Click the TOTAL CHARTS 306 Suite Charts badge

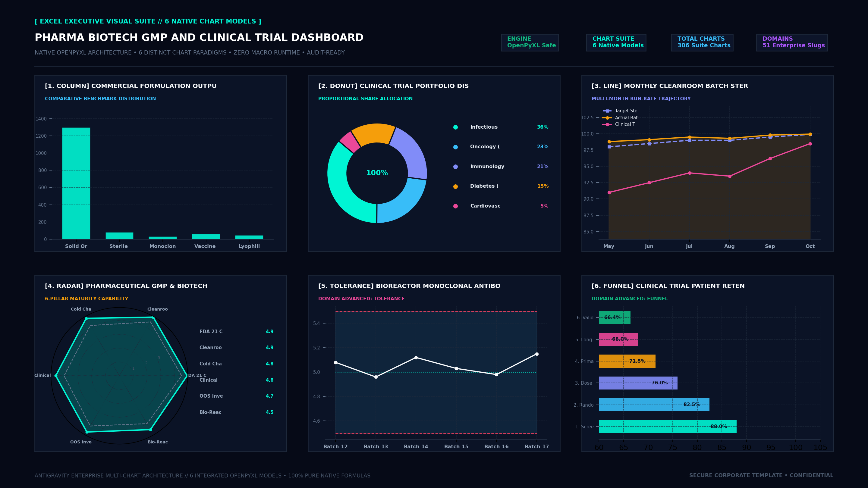(702, 42)
